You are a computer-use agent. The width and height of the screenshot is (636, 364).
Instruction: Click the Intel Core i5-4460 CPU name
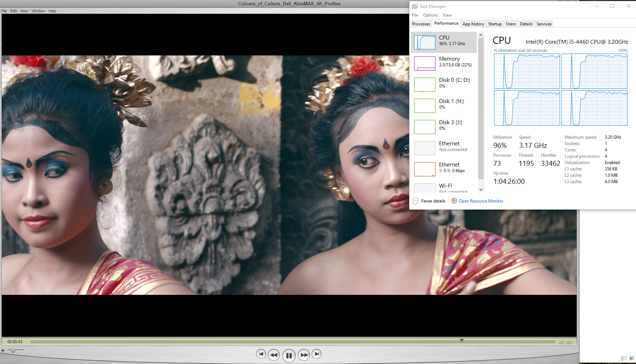pyautogui.click(x=577, y=42)
